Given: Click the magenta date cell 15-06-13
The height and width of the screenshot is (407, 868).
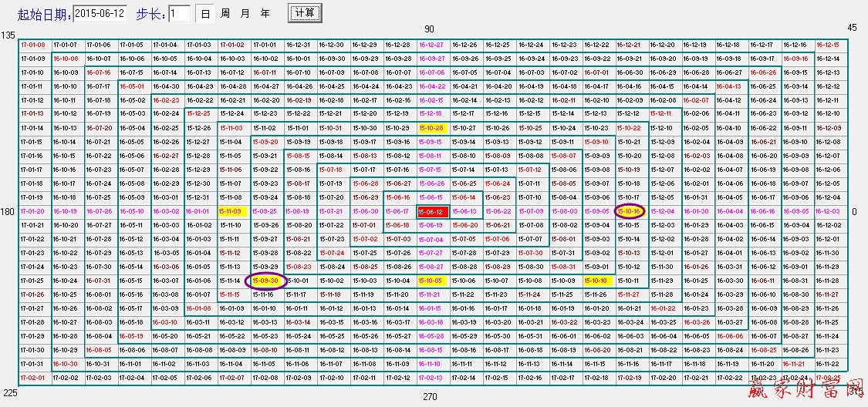Looking at the screenshot, I should pyautogui.click(x=464, y=211).
